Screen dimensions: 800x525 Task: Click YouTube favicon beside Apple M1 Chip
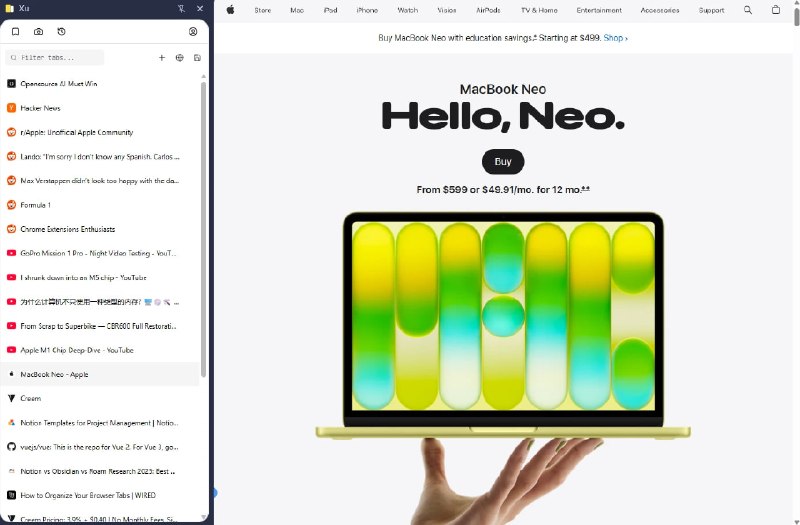point(11,350)
